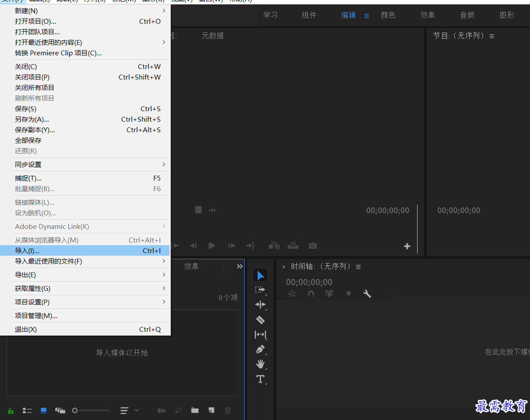
Task: Select the Pen tool
Action: point(260,350)
